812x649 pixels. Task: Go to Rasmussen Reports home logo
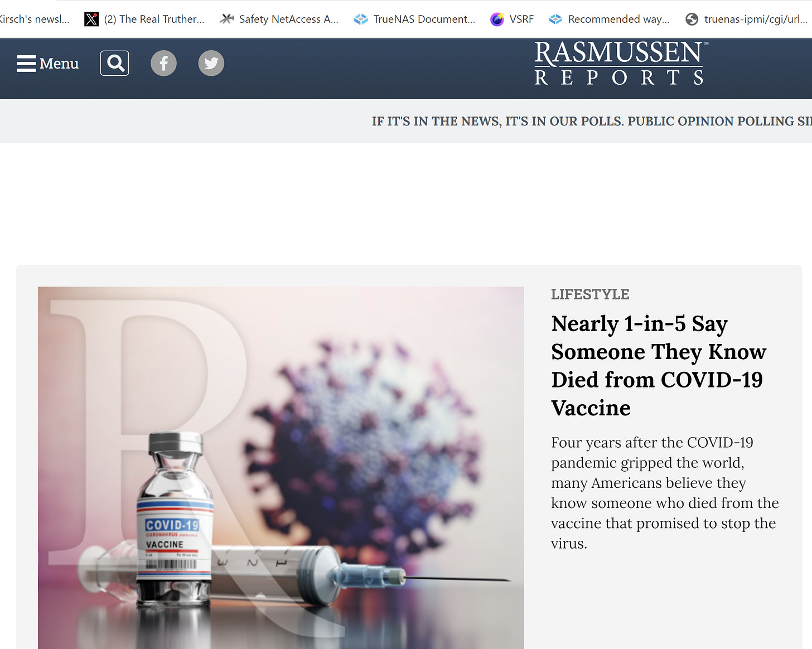[x=621, y=63]
